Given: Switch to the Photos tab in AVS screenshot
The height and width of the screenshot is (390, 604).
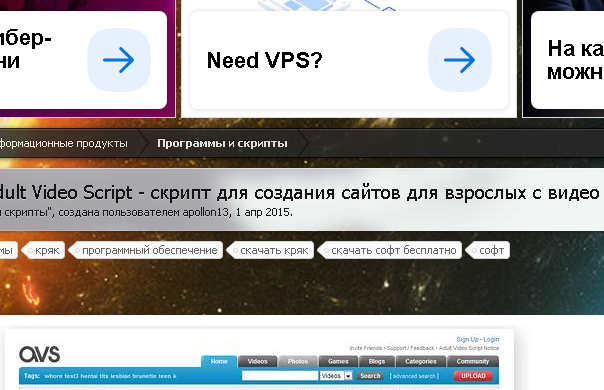Looking at the screenshot, I should pos(298,361).
